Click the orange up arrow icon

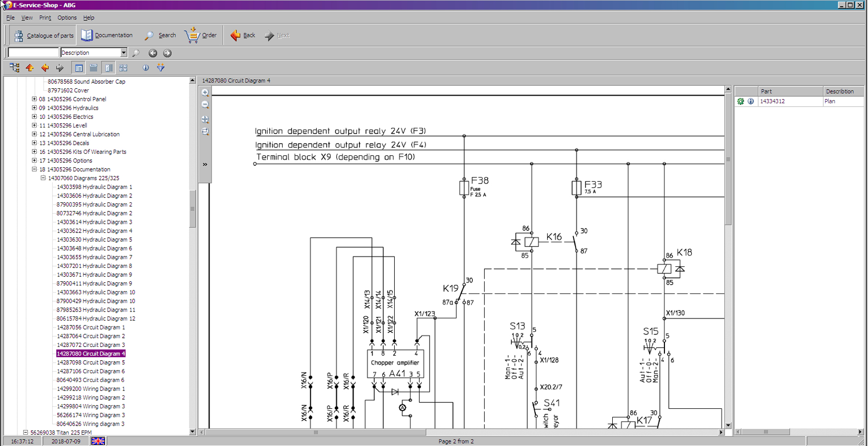(x=30, y=67)
